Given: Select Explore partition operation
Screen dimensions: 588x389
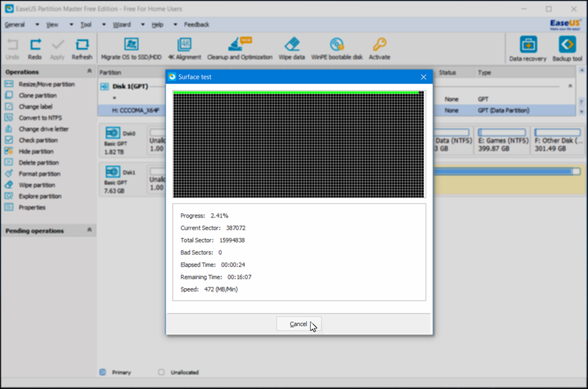Looking at the screenshot, I should pyautogui.click(x=40, y=197).
